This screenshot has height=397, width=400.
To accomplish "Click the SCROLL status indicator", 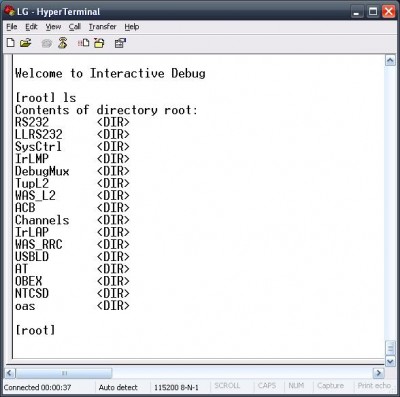I will [x=227, y=386].
